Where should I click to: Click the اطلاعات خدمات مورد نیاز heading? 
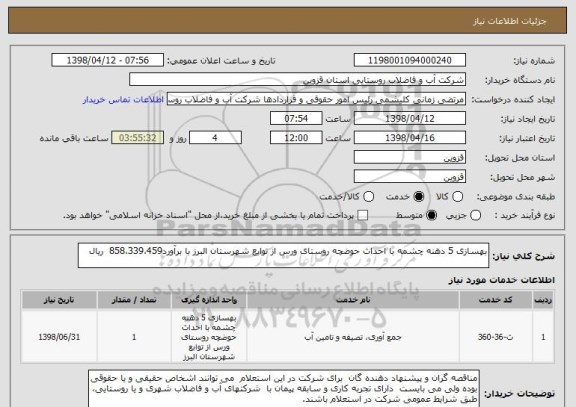point(501,280)
